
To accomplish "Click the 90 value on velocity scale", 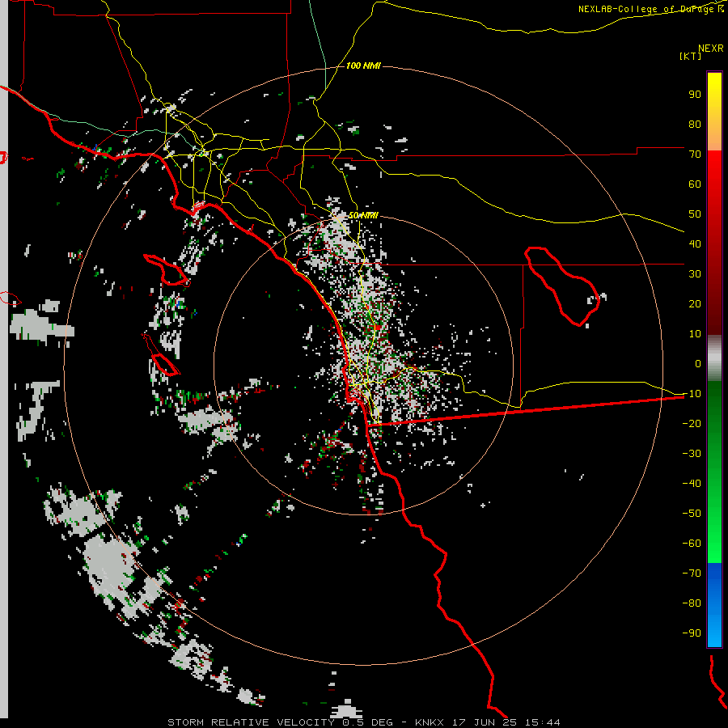I will click(695, 95).
